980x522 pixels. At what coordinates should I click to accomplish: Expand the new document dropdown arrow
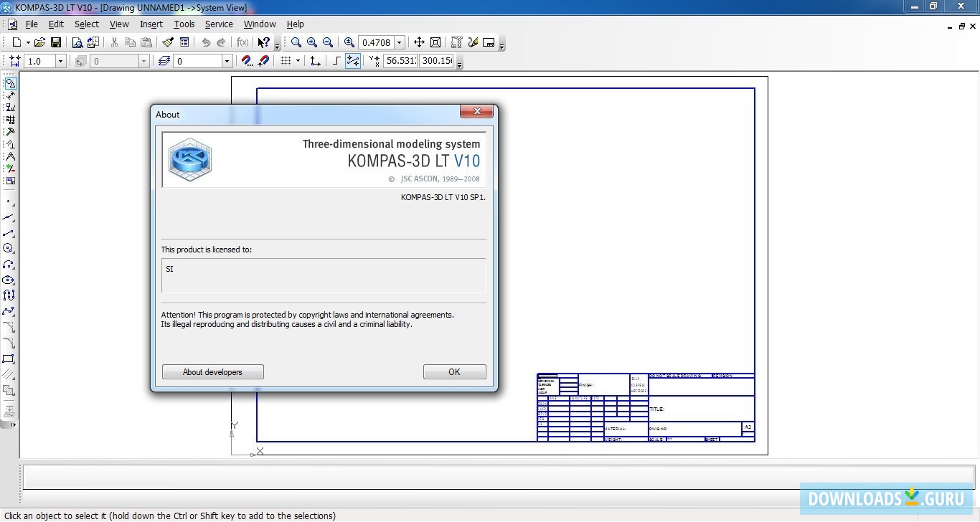pyautogui.click(x=27, y=42)
